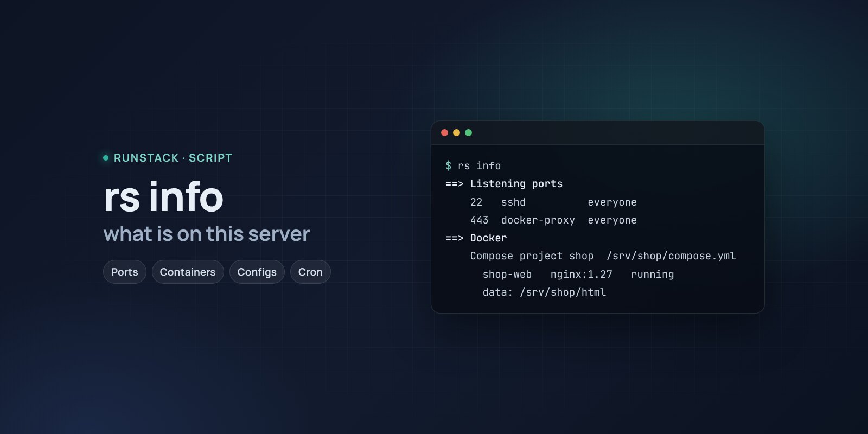Click the 'shop-web' container name

pos(507,274)
